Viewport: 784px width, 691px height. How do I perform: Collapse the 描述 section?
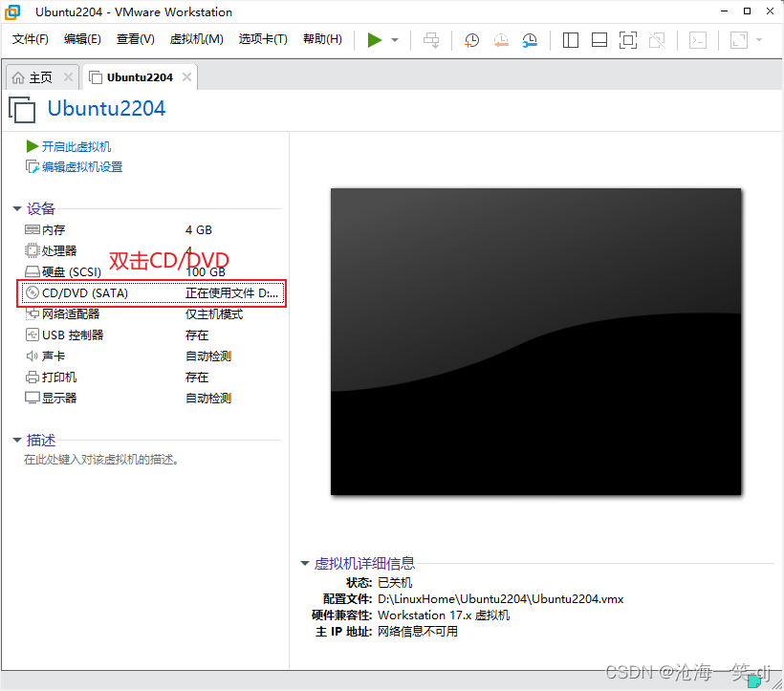[17, 440]
